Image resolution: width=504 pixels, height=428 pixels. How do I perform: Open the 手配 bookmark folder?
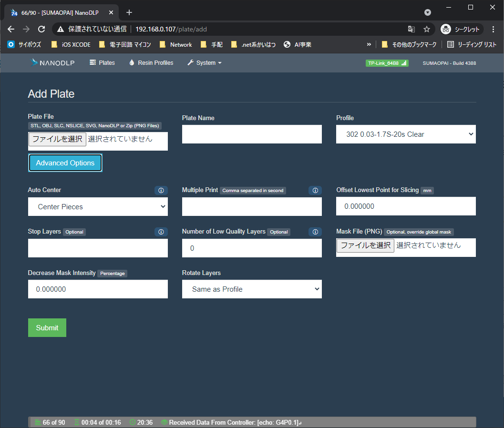click(212, 45)
